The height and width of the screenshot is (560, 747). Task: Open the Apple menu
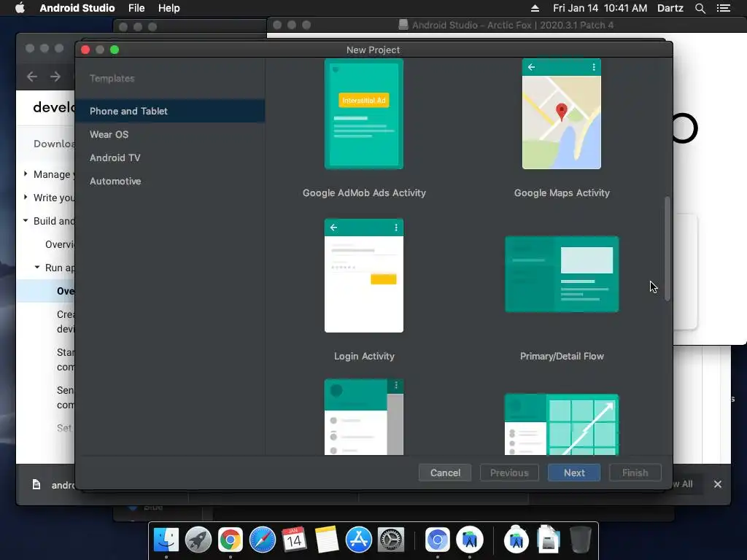(20, 8)
